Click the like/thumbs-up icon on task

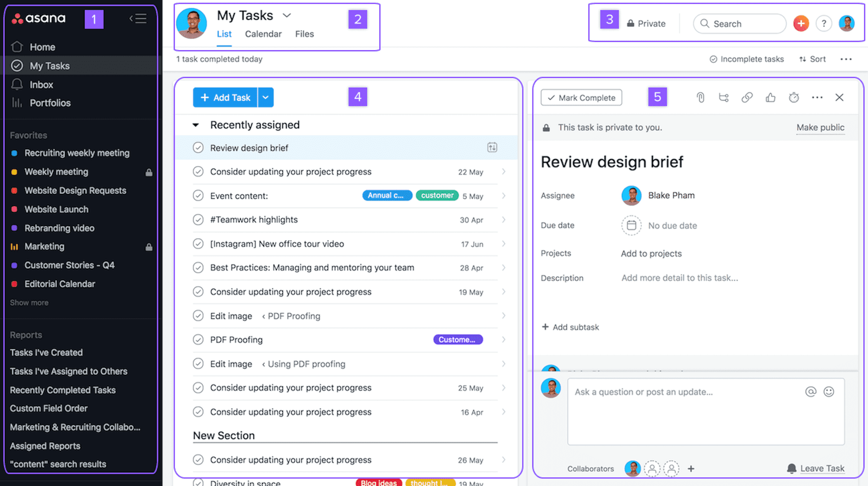click(770, 97)
